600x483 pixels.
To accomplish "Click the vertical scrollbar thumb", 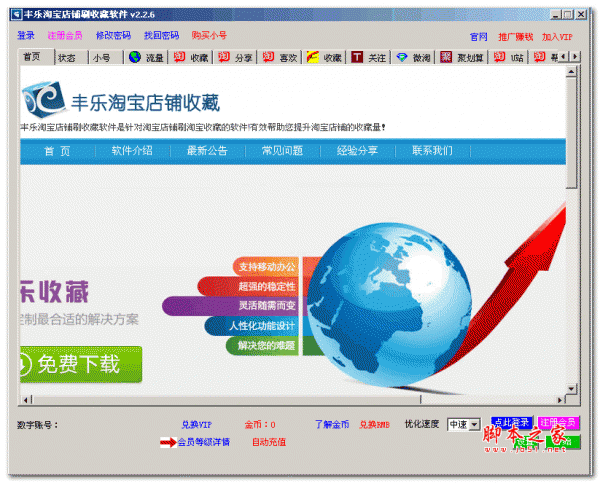I will [571, 132].
